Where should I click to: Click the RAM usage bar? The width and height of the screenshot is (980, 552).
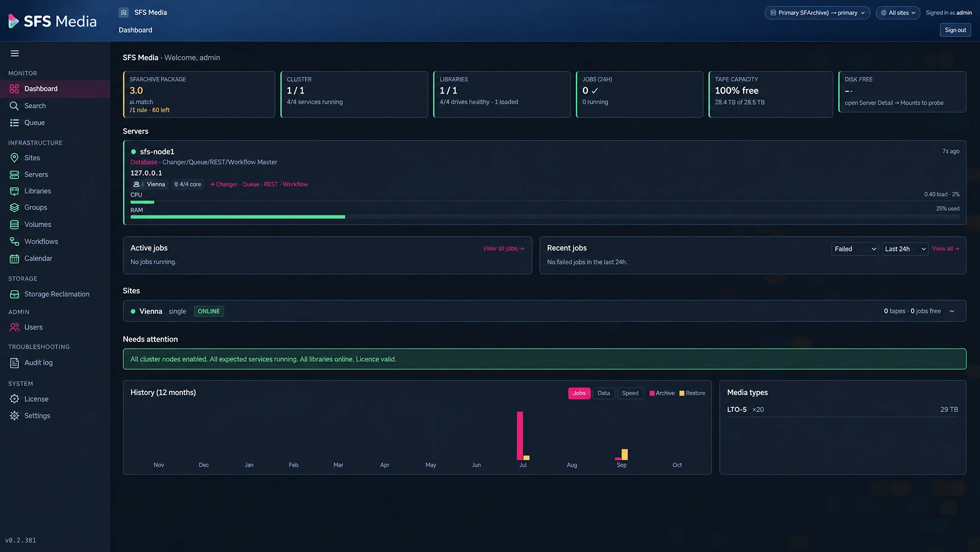(545, 217)
